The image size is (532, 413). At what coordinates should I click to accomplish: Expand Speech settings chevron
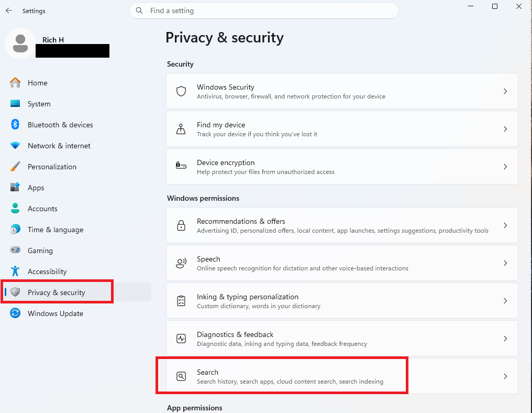[x=505, y=263]
